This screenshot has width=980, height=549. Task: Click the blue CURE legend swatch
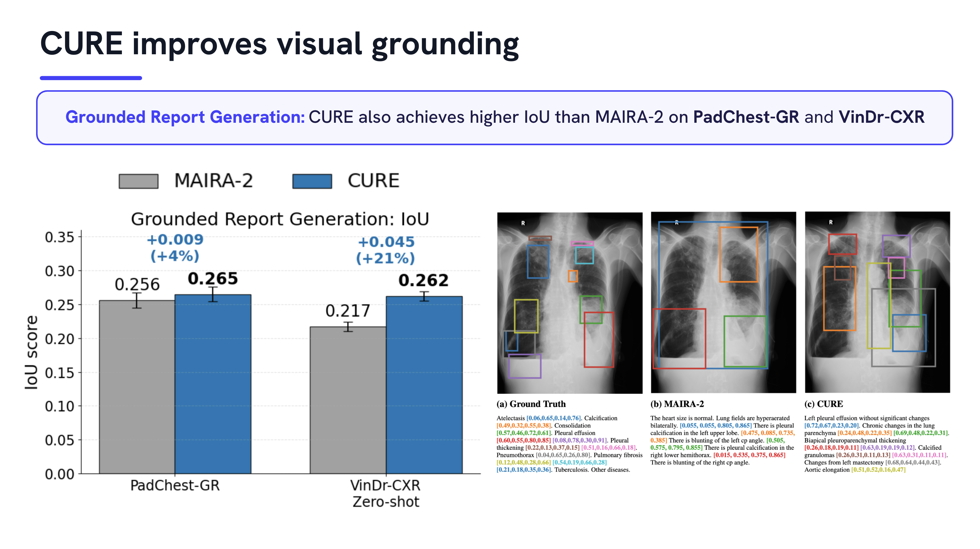(312, 181)
